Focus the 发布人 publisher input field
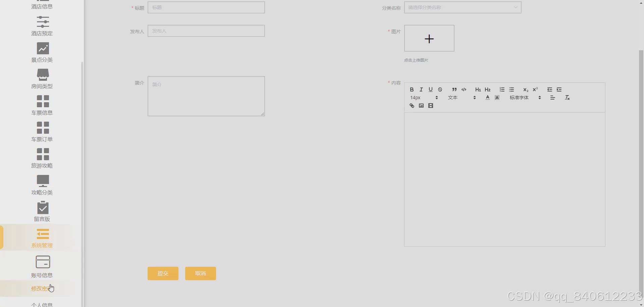This screenshot has height=307, width=644. click(206, 31)
